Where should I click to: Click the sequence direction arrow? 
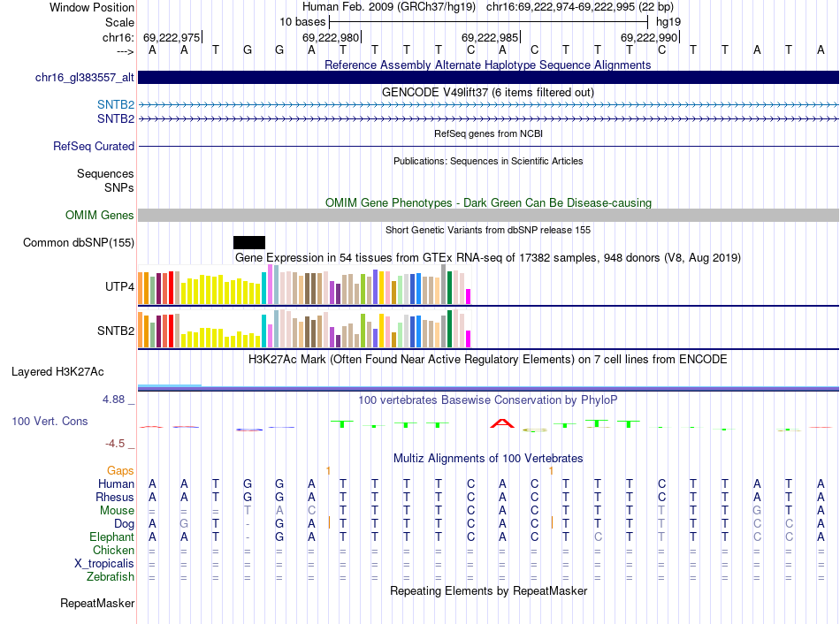[x=126, y=51]
